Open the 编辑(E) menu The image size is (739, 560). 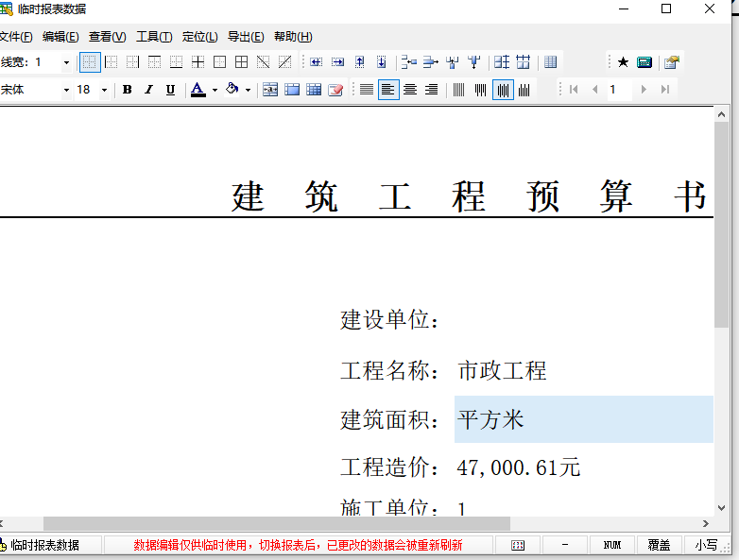tap(60, 37)
